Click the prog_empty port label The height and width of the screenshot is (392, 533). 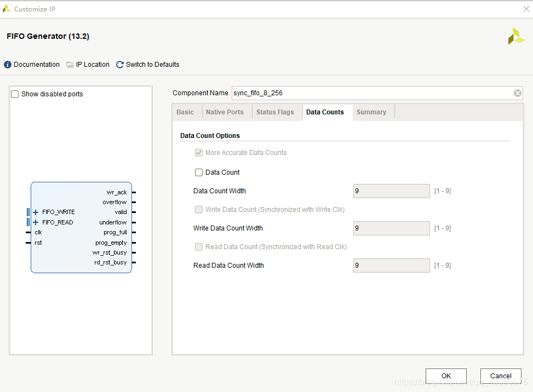pos(111,243)
